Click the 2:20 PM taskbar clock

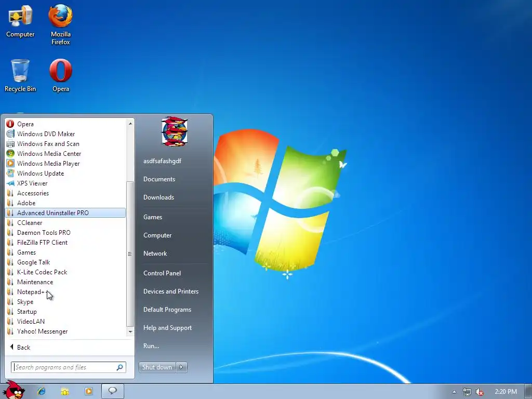point(506,392)
